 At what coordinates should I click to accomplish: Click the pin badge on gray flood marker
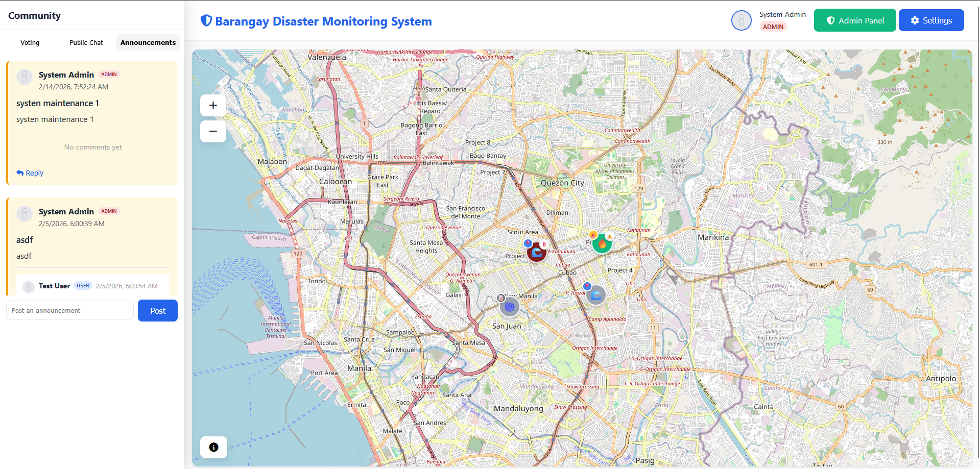click(587, 286)
